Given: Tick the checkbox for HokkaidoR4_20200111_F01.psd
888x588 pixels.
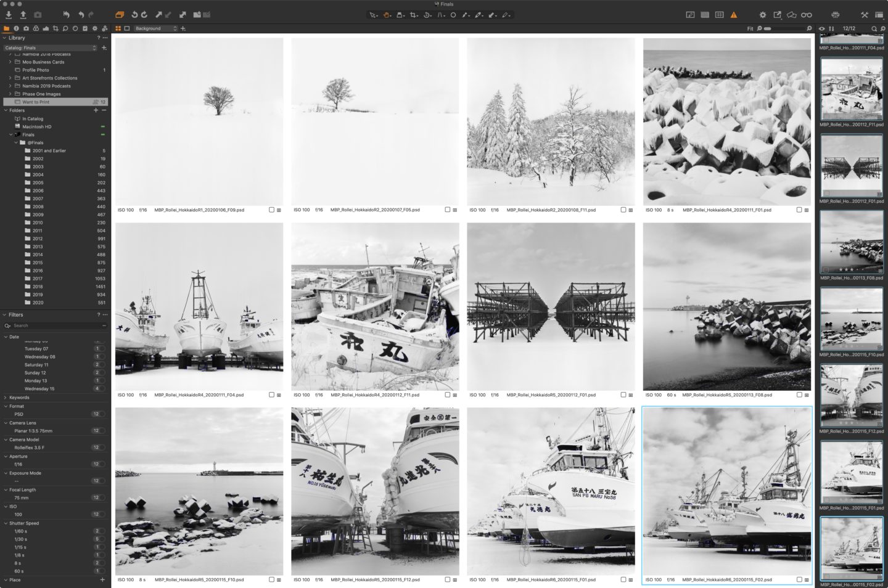Looking at the screenshot, I should 799,210.
